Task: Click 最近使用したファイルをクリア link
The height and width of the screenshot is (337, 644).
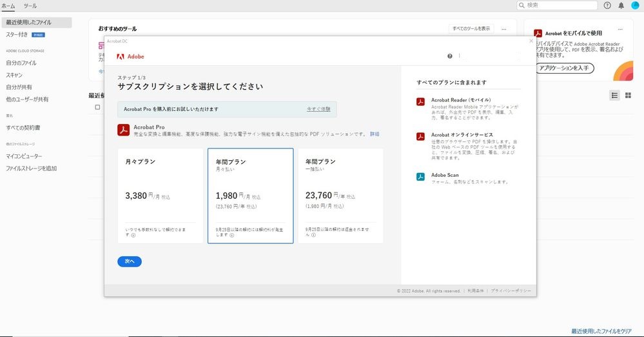Action: coord(601,331)
